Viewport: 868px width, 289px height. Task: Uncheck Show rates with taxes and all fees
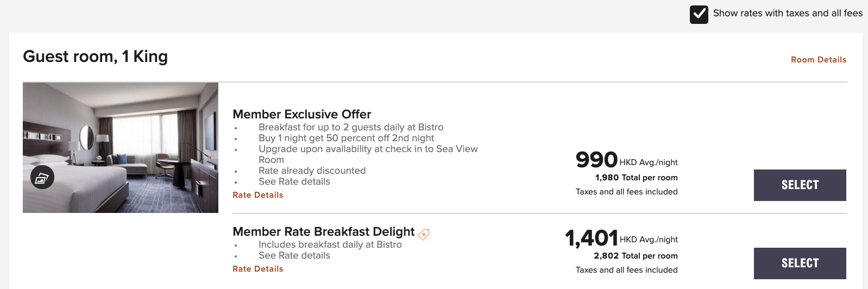click(699, 14)
